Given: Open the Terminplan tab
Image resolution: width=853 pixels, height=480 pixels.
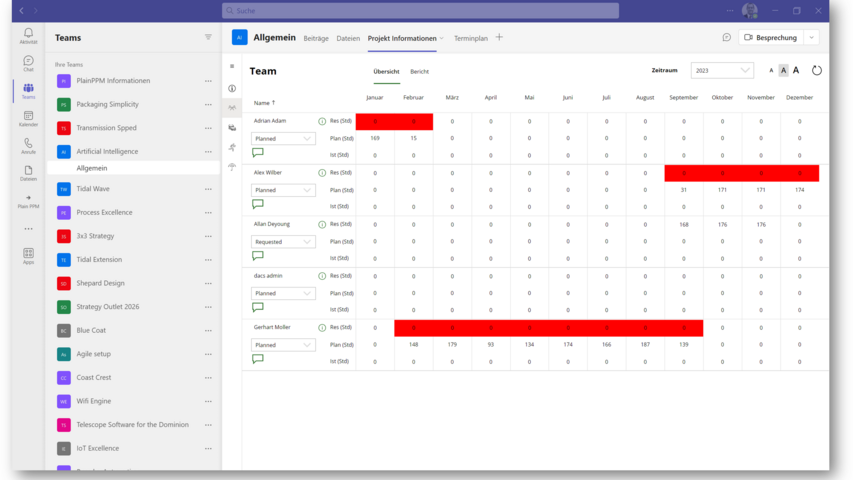Looking at the screenshot, I should (470, 38).
